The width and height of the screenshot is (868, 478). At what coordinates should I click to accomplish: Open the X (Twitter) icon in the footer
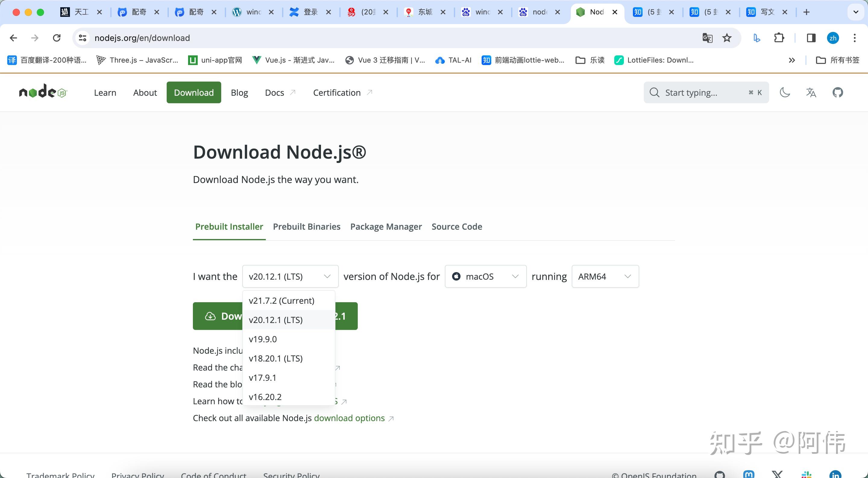point(777,475)
